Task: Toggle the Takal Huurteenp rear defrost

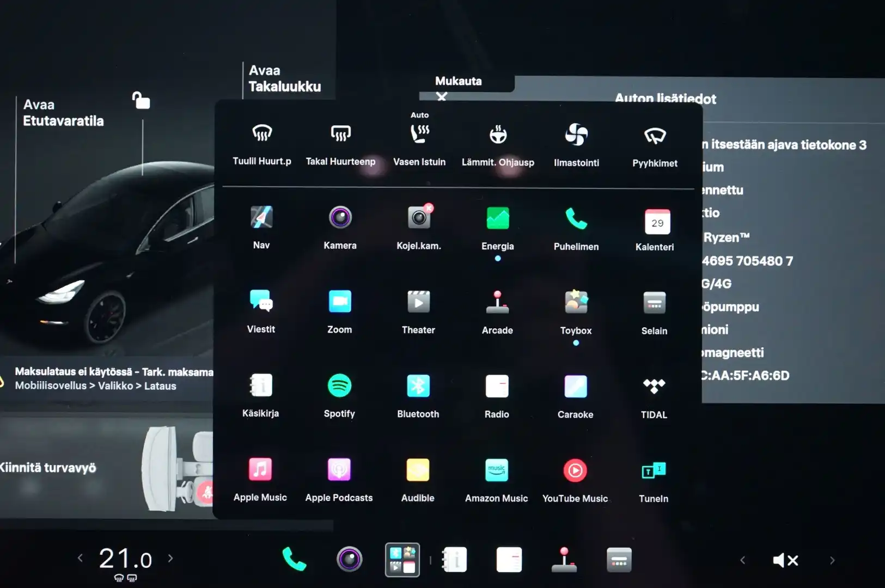Action: [340, 145]
